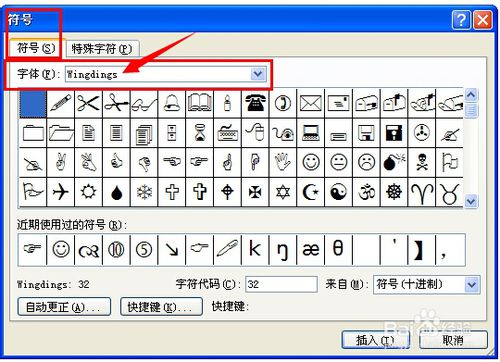Screen dimensions: 500x362
Task: Select the computer mouse symbol
Action: pos(255,133)
